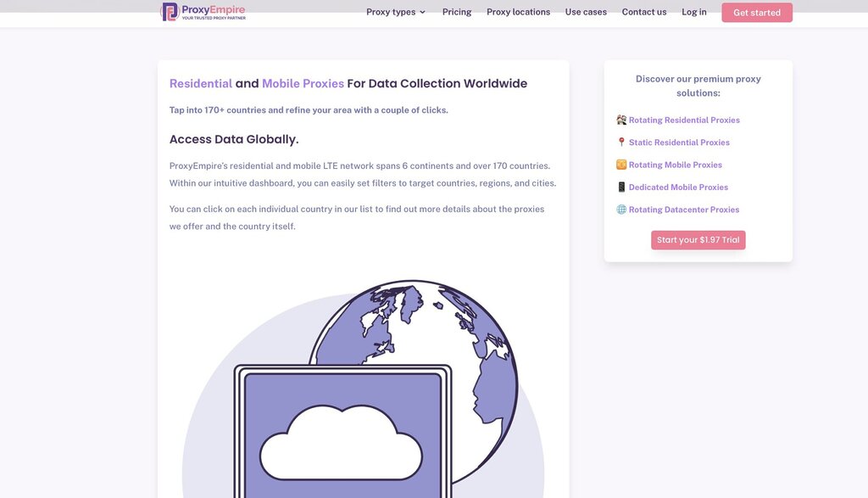Click the orange icon beside Rotating Mobile Proxies

point(621,165)
